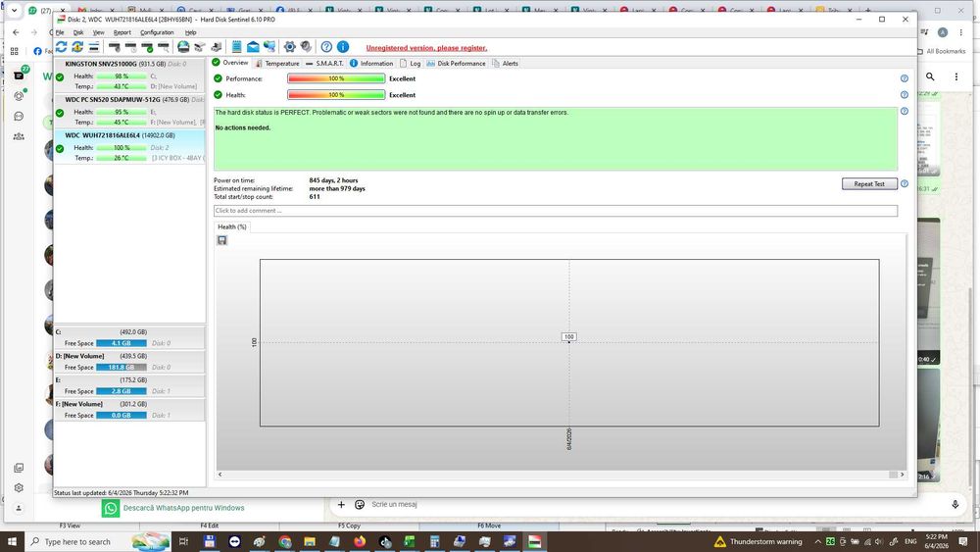Screen dimensions: 980x552
Task: Click the help icon next to Repeat Test
Action: coord(904,183)
